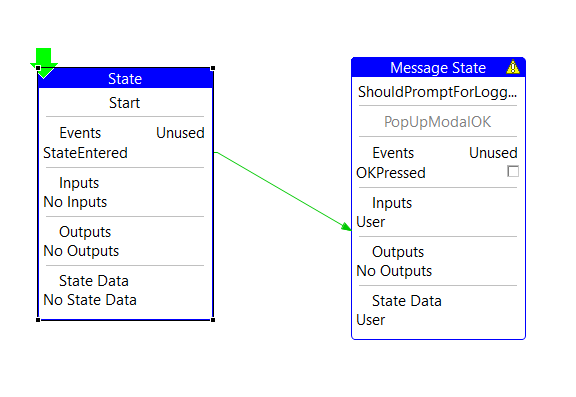
Task: Select the User input in Message State
Action: click(x=371, y=222)
